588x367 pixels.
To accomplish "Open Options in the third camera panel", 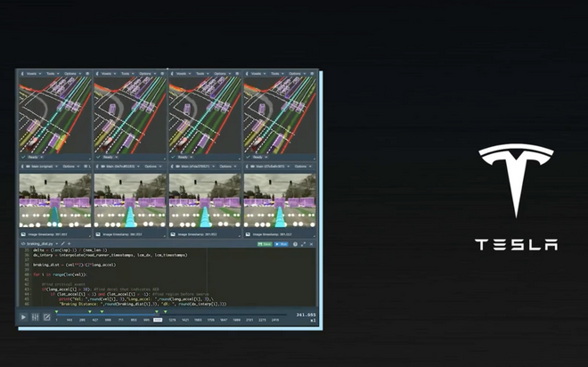I will (227, 167).
